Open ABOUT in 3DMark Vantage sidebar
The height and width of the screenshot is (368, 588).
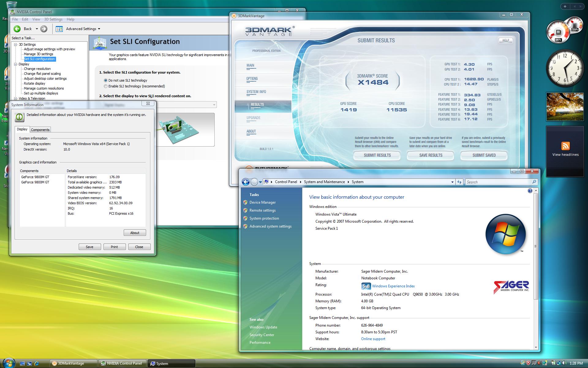point(251,131)
